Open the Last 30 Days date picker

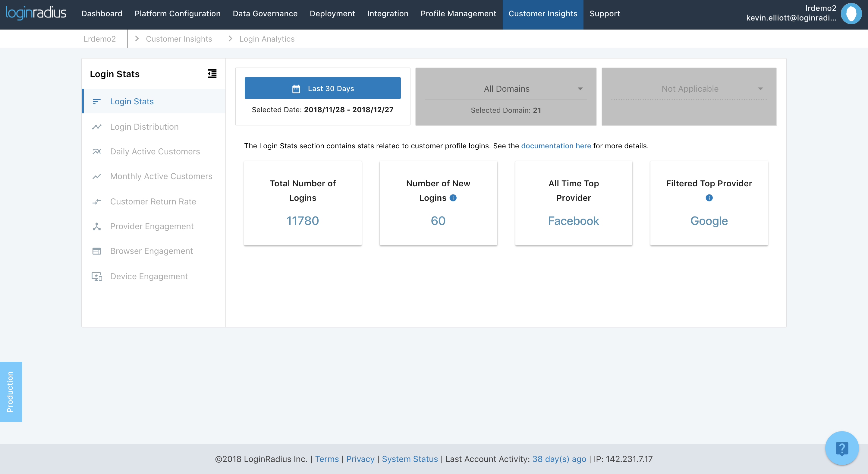(322, 88)
